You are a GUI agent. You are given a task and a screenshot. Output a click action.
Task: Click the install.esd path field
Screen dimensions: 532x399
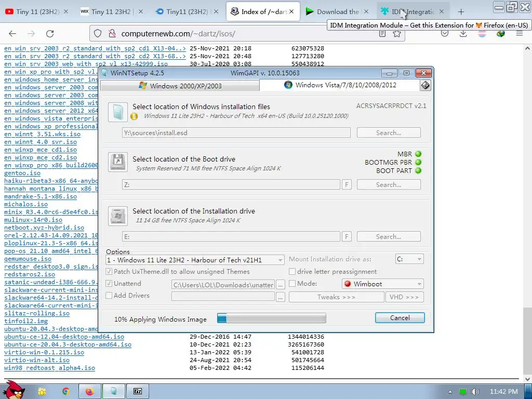[236, 132]
